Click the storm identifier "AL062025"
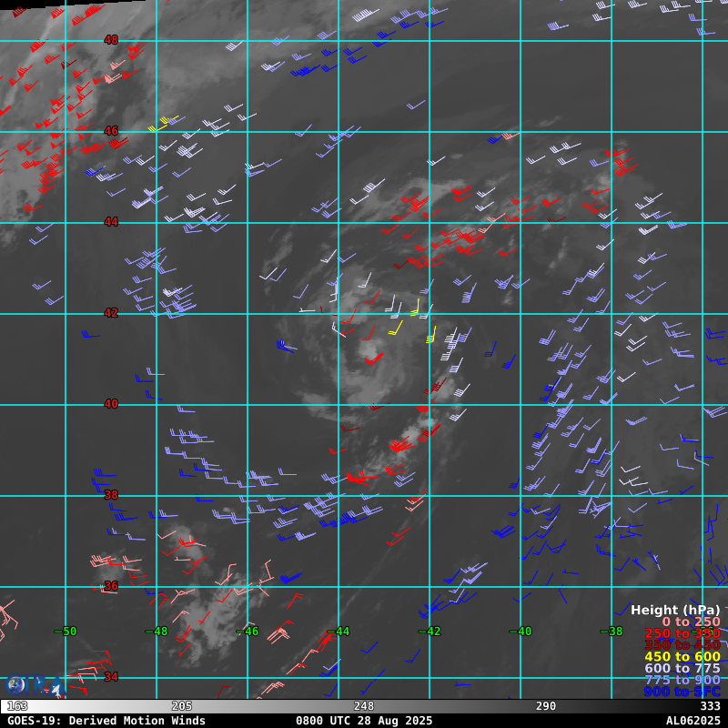The height and width of the screenshot is (728, 728). click(x=693, y=721)
